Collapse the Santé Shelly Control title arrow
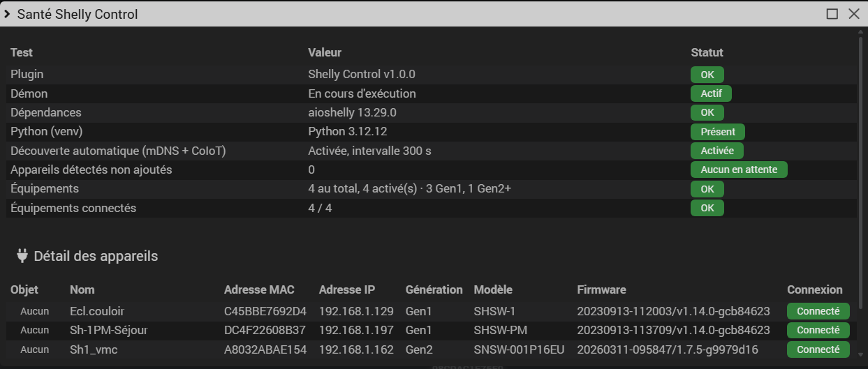 point(6,14)
